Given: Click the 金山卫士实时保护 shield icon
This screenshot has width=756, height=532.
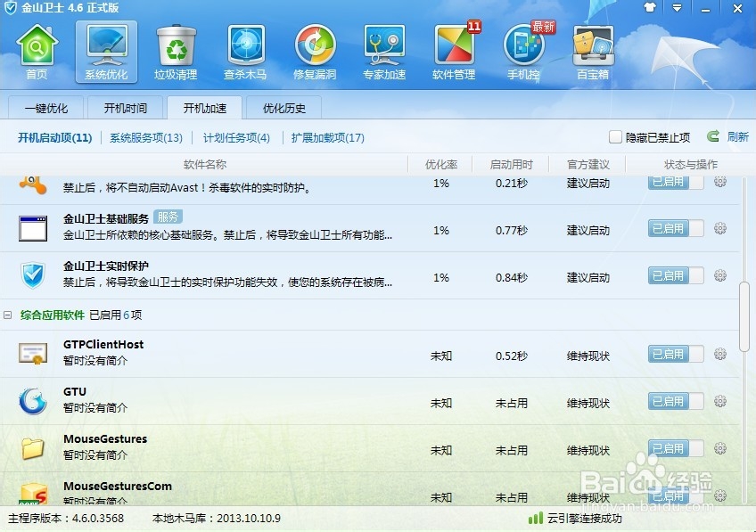Looking at the screenshot, I should (x=33, y=275).
